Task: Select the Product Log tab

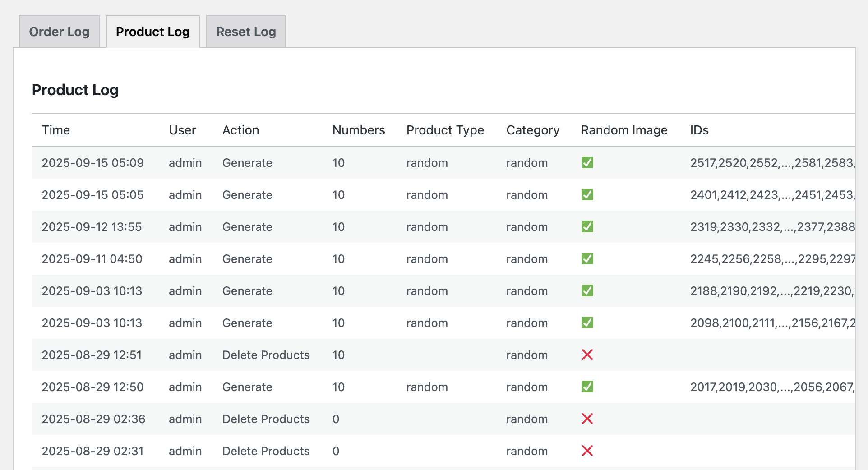Action: [x=152, y=32]
